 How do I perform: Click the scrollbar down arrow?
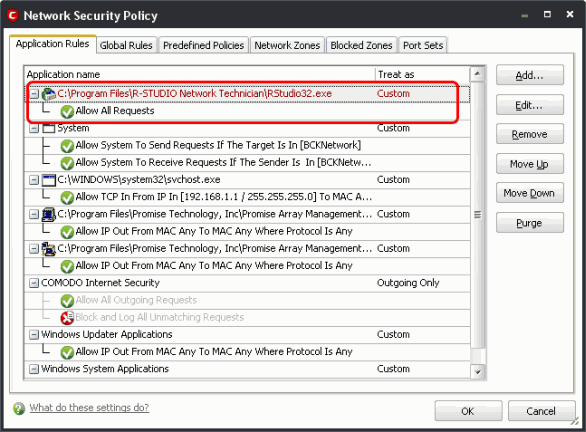(x=477, y=372)
